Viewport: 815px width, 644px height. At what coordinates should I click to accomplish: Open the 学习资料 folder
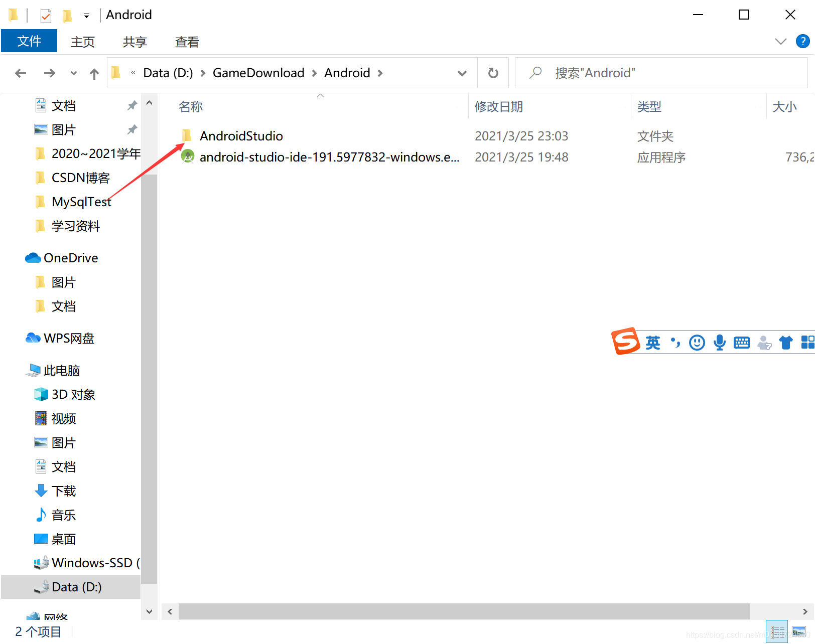click(x=76, y=226)
